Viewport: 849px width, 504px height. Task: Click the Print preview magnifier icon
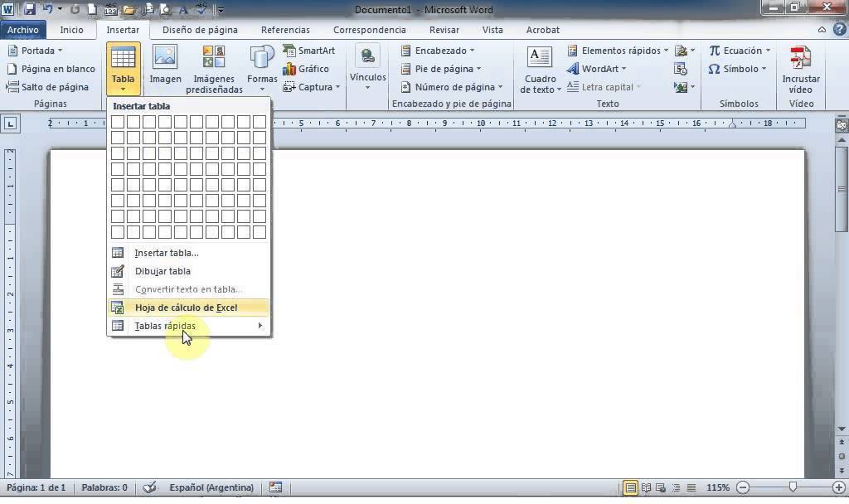click(166, 9)
